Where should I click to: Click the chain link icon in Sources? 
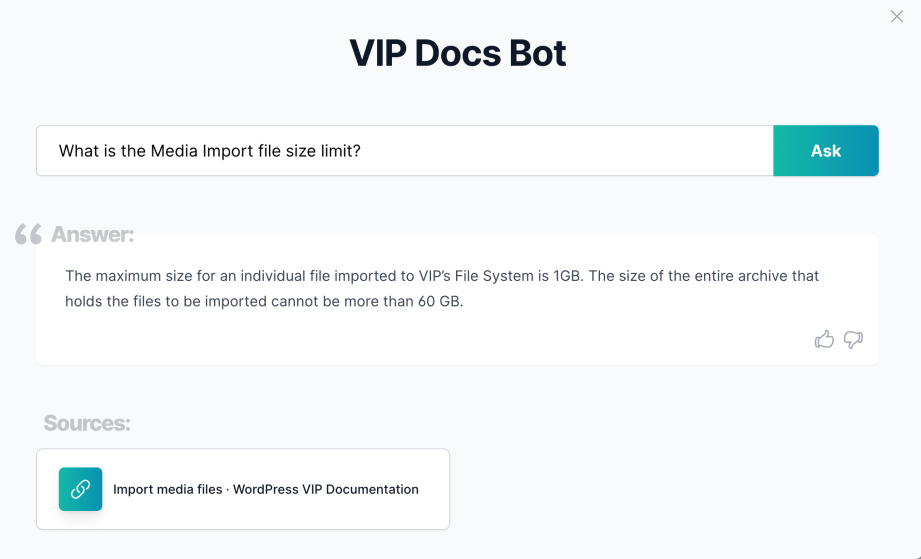pyautogui.click(x=80, y=489)
